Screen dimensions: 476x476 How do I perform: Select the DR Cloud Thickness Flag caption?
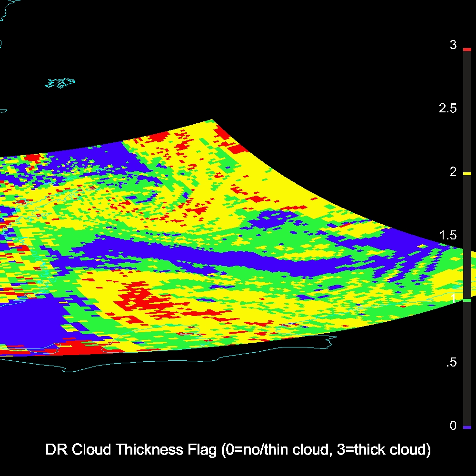(x=238, y=450)
